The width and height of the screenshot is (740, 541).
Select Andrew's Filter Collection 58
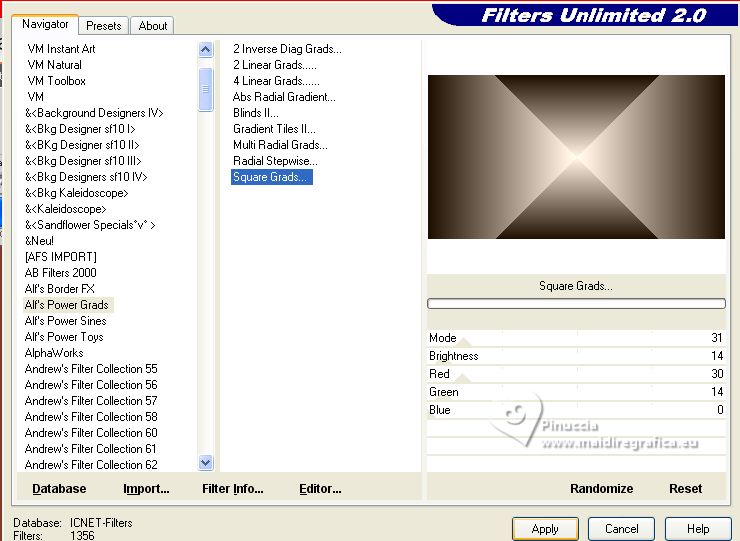pyautogui.click(x=91, y=417)
